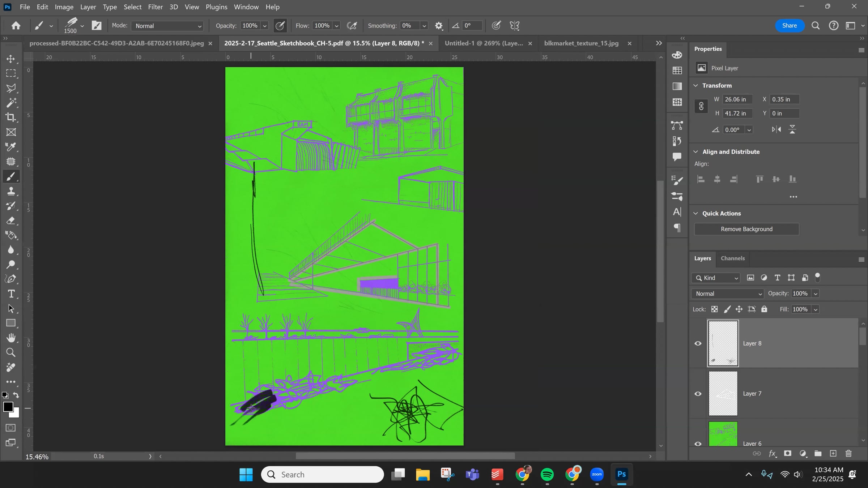Click the Home icon in options bar
The height and width of the screenshot is (488, 868).
click(16, 25)
